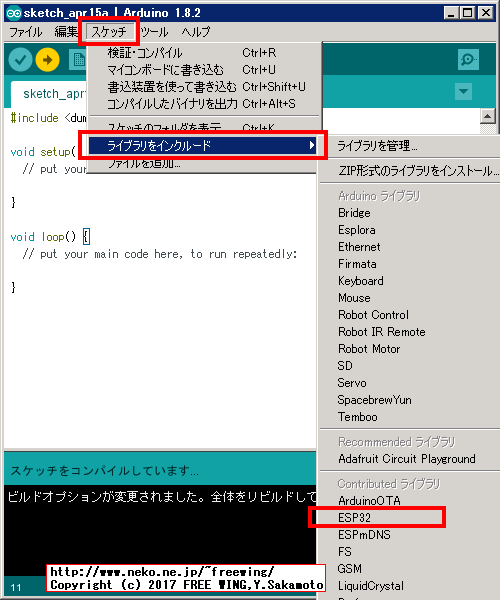Click the Upload arrow toolbar icon
The width and height of the screenshot is (500, 600).
pyautogui.click(x=47, y=60)
